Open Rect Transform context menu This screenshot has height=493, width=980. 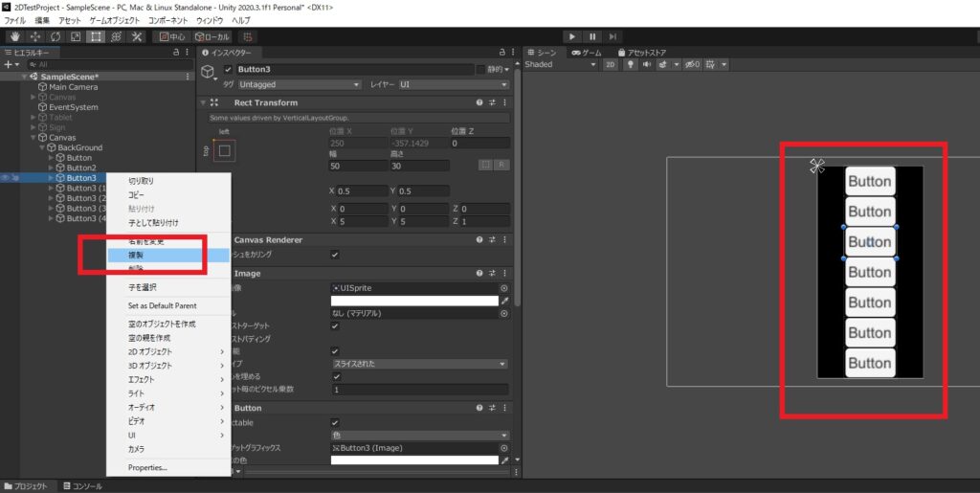pyautogui.click(x=505, y=102)
